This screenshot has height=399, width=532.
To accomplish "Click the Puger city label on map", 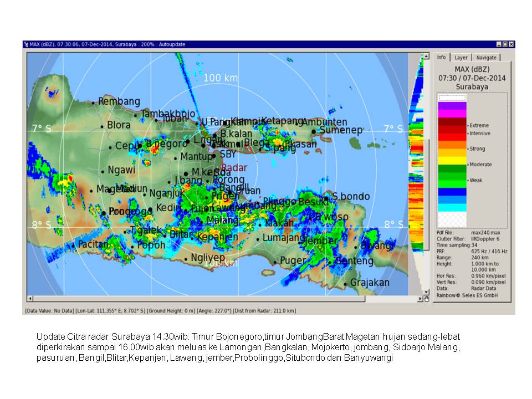I will pyautogui.click(x=293, y=260).
